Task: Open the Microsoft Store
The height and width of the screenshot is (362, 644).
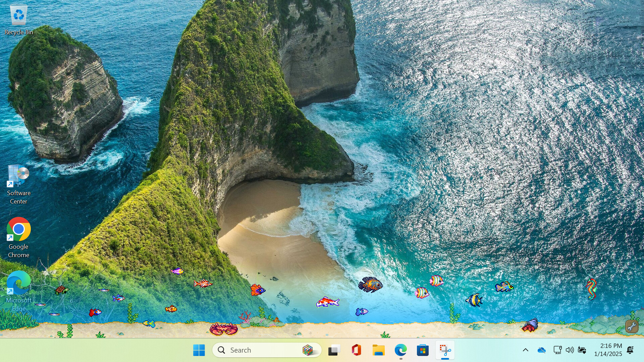Action: [423, 350]
